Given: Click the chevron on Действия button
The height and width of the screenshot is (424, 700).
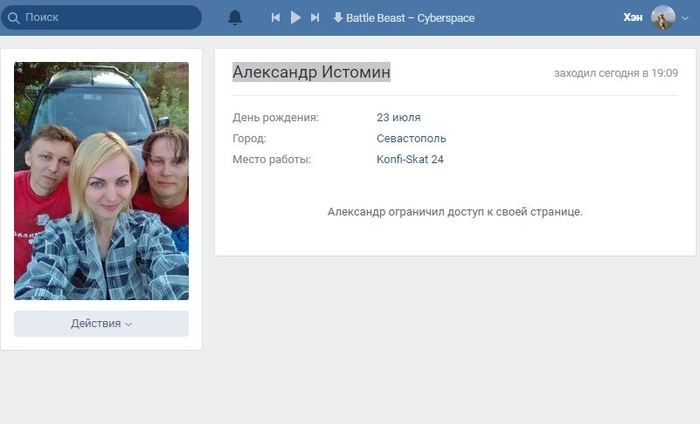Looking at the screenshot, I should coord(129,324).
